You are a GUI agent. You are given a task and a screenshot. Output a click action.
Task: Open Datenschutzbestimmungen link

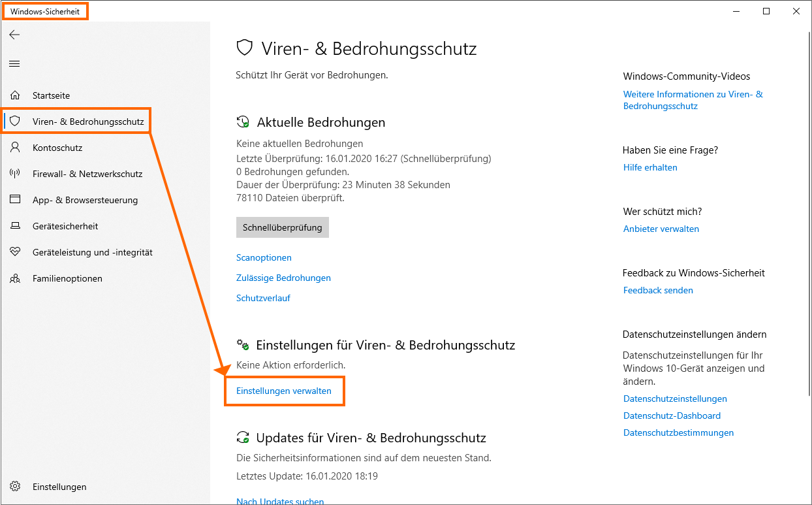point(678,433)
